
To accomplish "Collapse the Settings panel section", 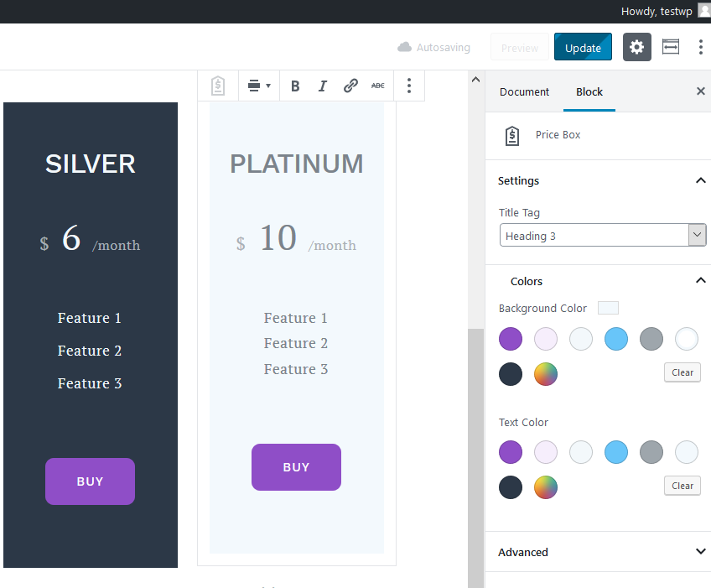I will click(700, 180).
